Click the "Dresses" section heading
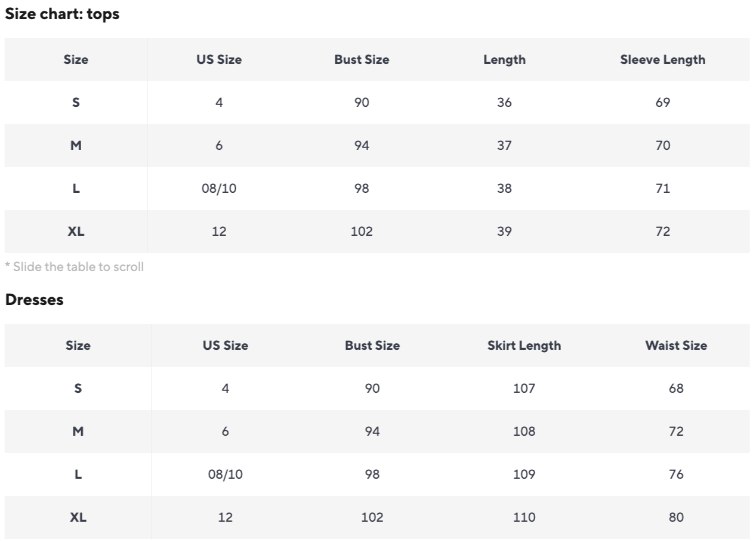The image size is (756, 542). coord(34,300)
